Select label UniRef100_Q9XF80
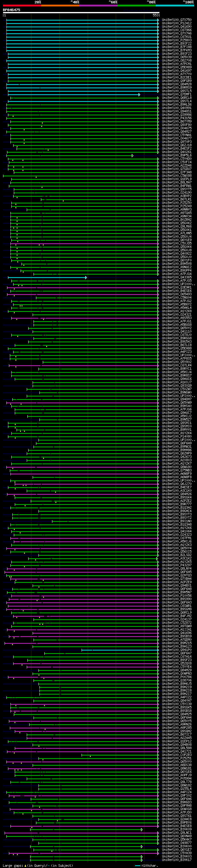The width and height of the screenshot is (197, 868). click(x=176, y=125)
